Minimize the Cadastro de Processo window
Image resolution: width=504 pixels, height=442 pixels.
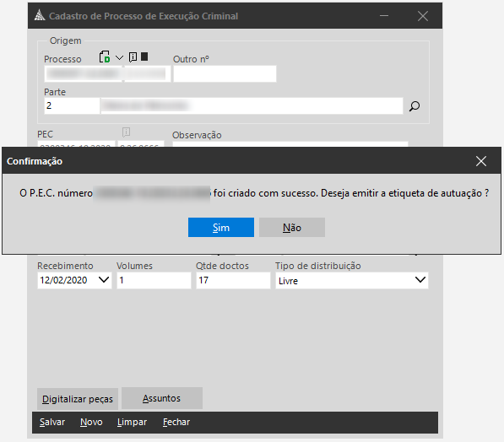(384, 16)
